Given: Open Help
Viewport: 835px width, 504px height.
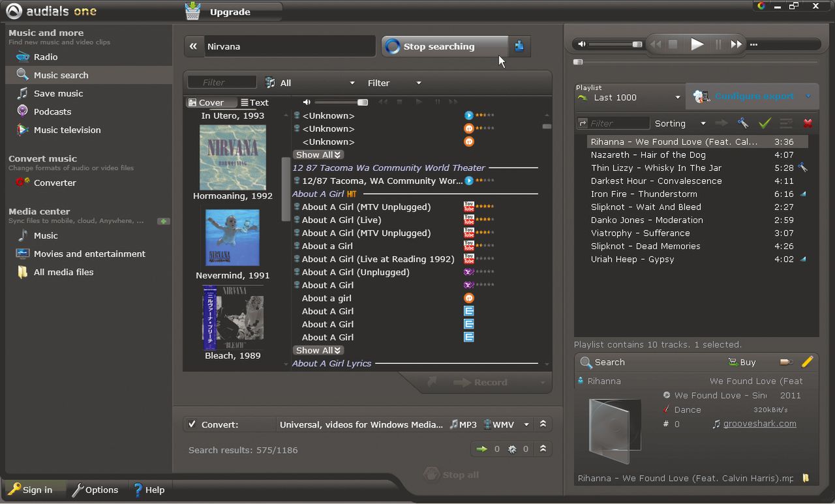Looking at the screenshot, I should click(149, 490).
